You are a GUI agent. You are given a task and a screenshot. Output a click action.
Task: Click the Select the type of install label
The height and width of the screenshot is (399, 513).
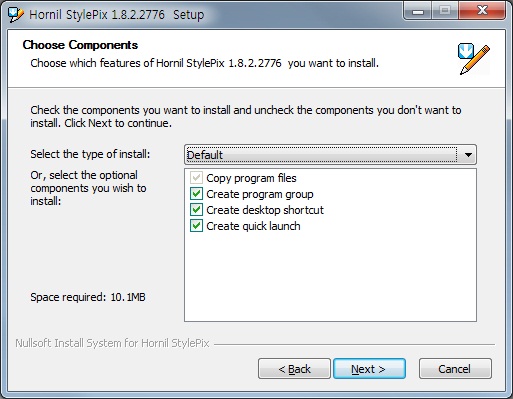click(x=90, y=154)
